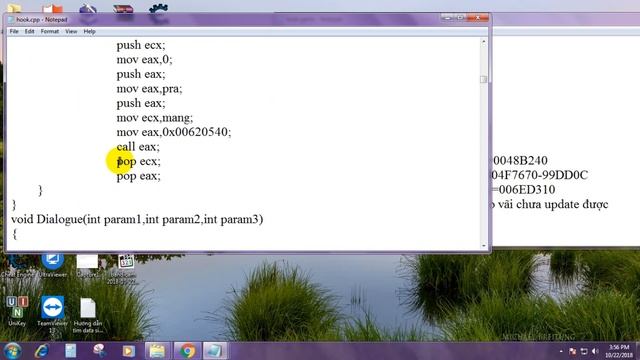The image size is (640, 360).
Task: Click the line 'call eax;'
Action: click(x=138, y=147)
